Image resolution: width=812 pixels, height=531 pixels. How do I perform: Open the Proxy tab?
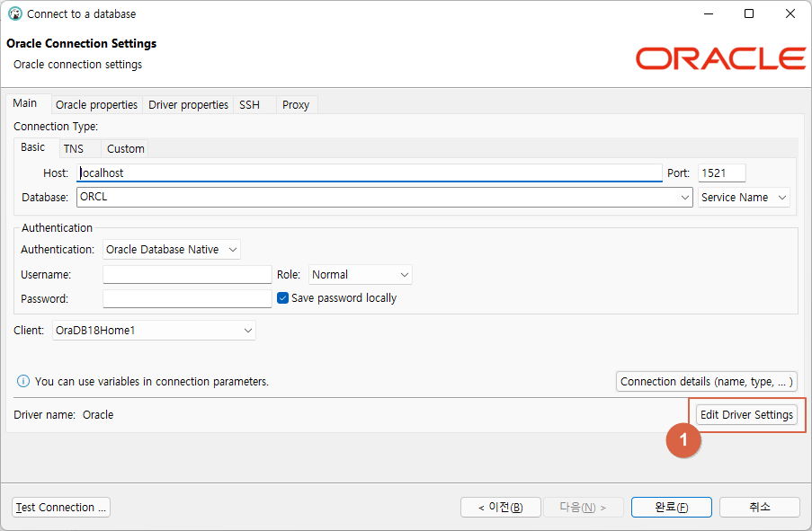click(296, 104)
